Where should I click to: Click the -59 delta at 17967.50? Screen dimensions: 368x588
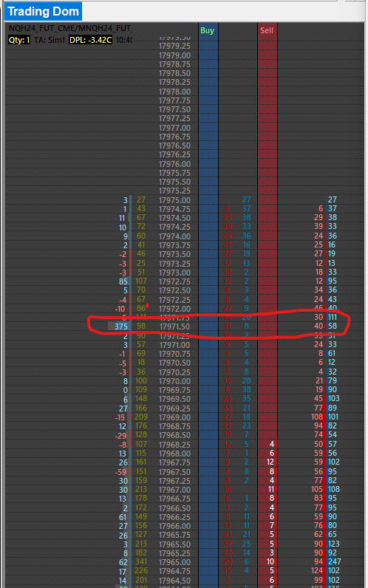tap(120, 472)
